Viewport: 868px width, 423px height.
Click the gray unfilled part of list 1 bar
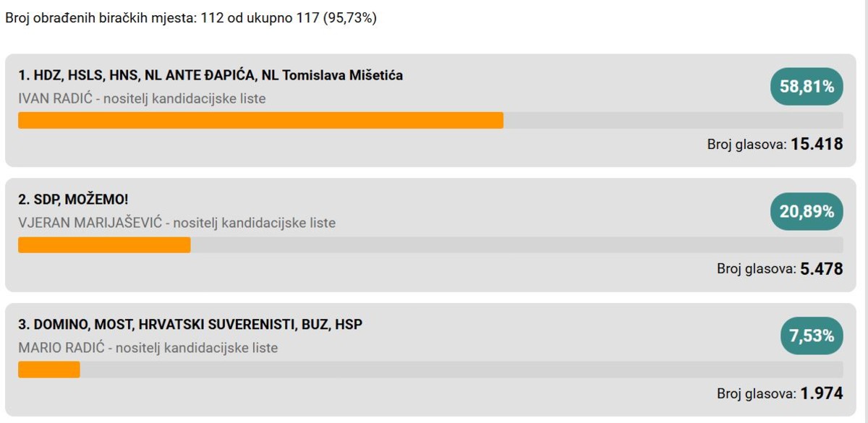(x=673, y=121)
